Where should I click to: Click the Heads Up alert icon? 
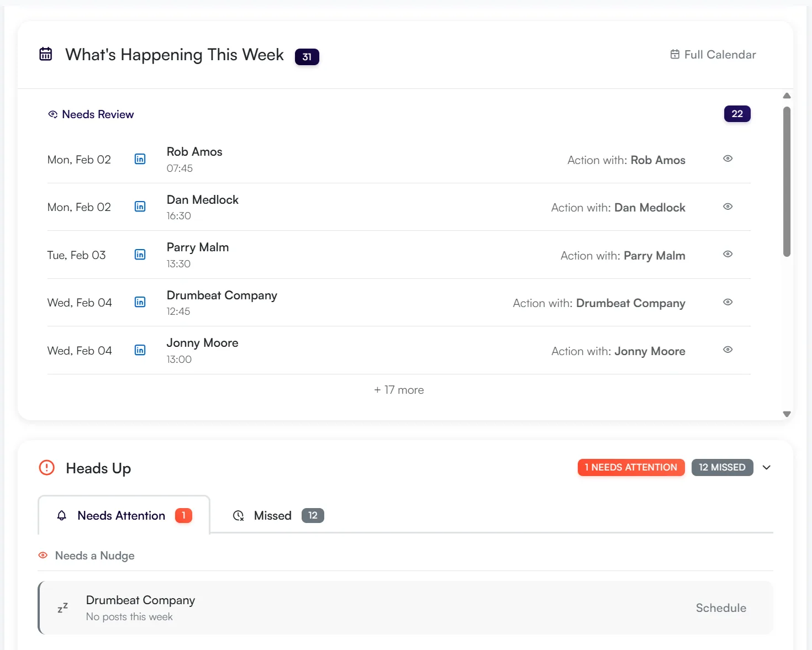point(47,468)
